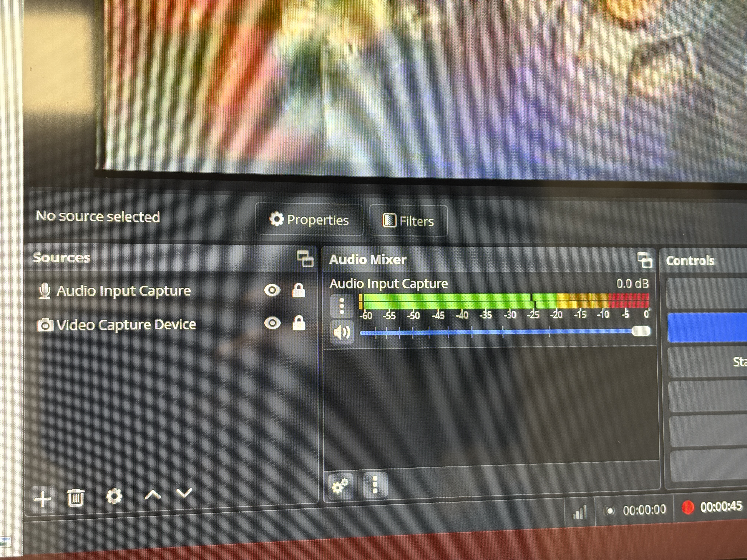This screenshot has width=747, height=560.
Task: Click the Filters button
Action: [409, 221]
